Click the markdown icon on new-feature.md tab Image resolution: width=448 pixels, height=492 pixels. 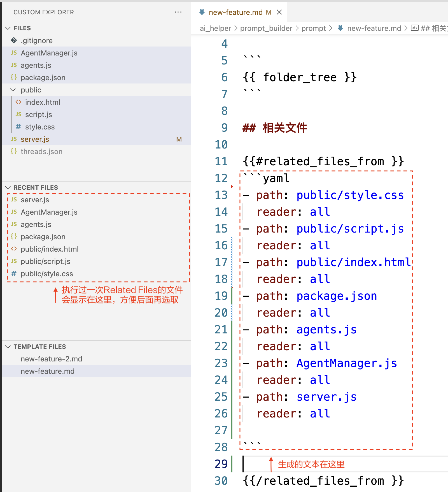point(202,12)
